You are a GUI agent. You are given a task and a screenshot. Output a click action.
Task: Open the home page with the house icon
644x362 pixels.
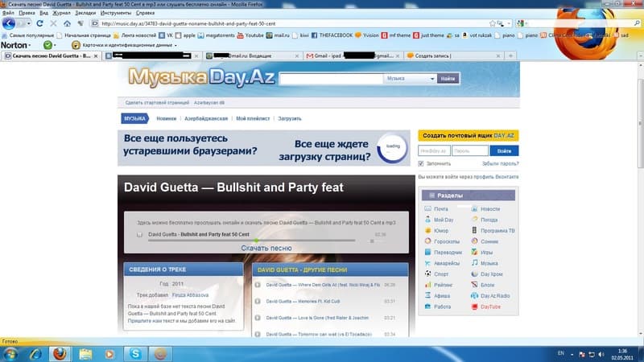click(x=67, y=23)
